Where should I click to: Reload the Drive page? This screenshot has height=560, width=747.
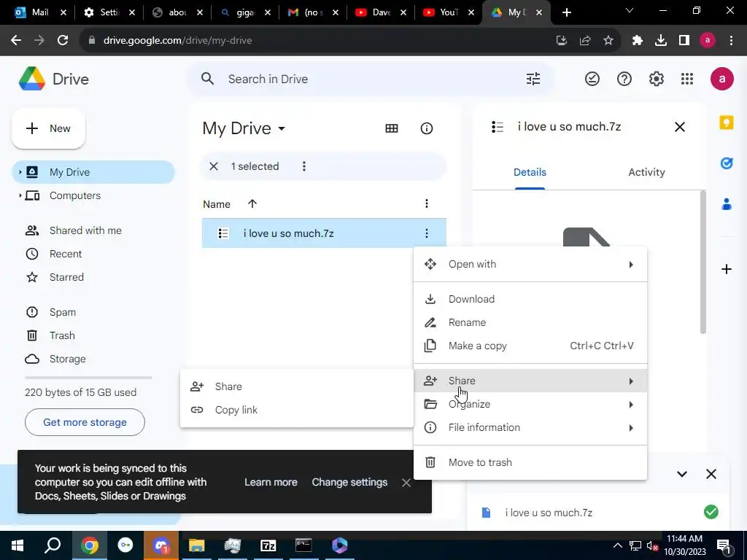point(63,41)
